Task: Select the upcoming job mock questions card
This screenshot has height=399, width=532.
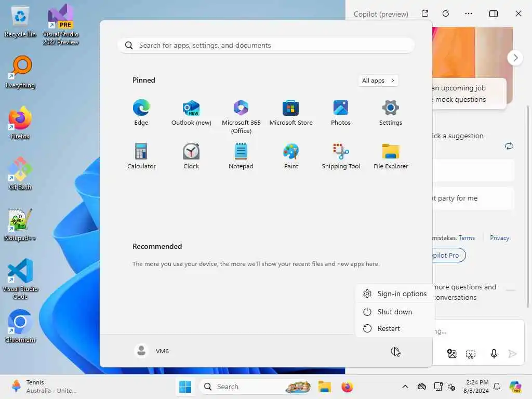Action: click(469, 94)
